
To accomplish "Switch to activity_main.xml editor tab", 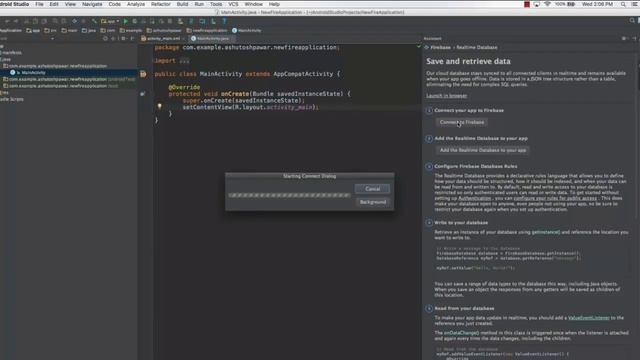I will [162, 38].
